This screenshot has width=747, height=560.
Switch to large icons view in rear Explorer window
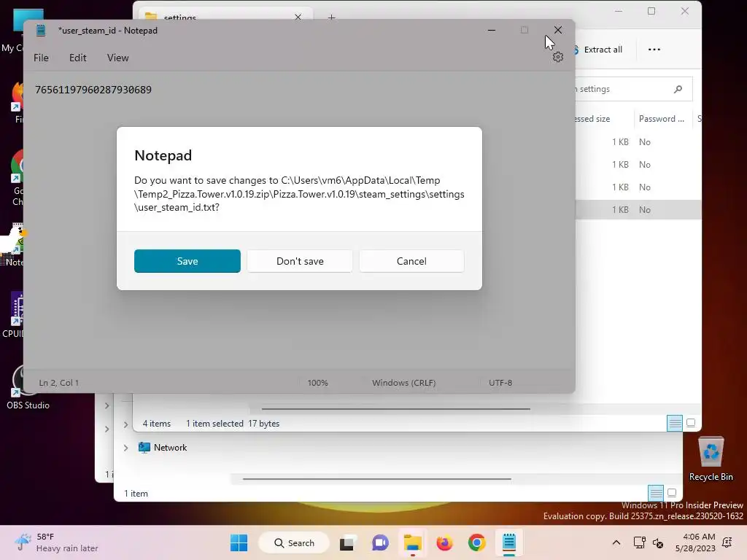(672, 492)
